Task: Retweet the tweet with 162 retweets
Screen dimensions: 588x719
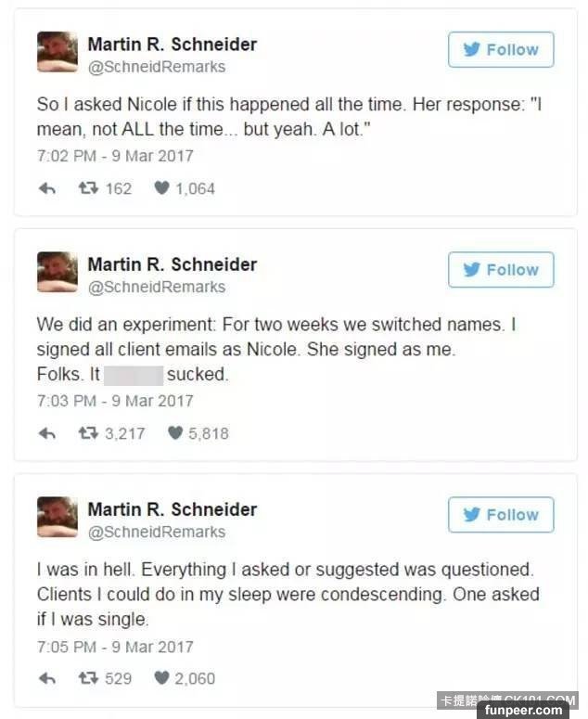Action: coord(88,188)
